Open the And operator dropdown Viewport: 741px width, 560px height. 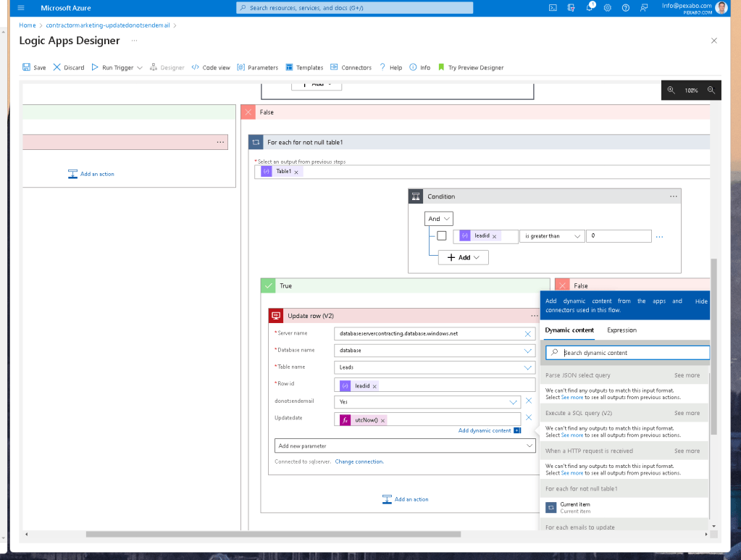(x=439, y=219)
